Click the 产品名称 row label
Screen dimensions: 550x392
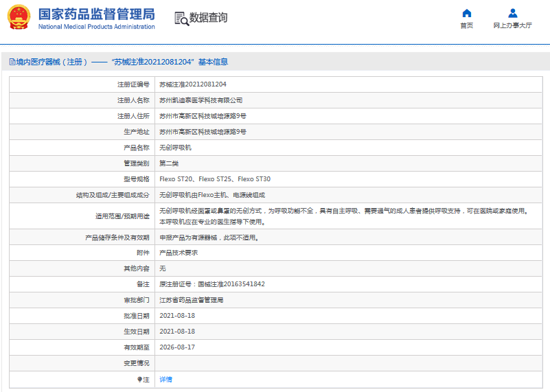[x=137, y=148]
